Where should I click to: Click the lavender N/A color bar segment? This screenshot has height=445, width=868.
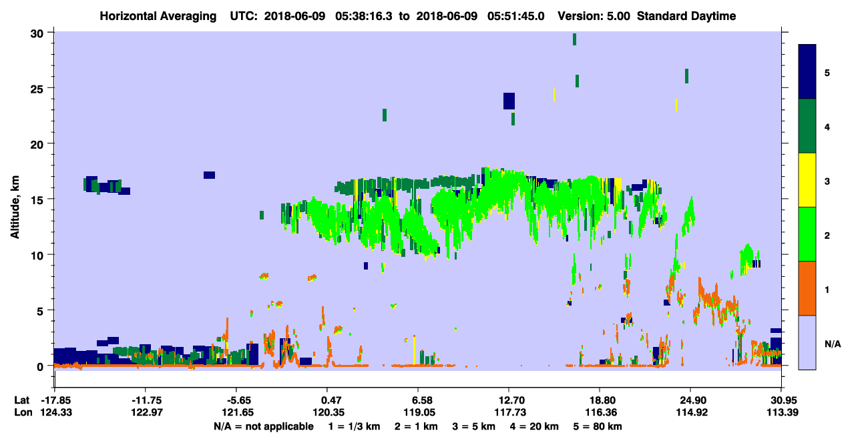click(x=807, y=342)
